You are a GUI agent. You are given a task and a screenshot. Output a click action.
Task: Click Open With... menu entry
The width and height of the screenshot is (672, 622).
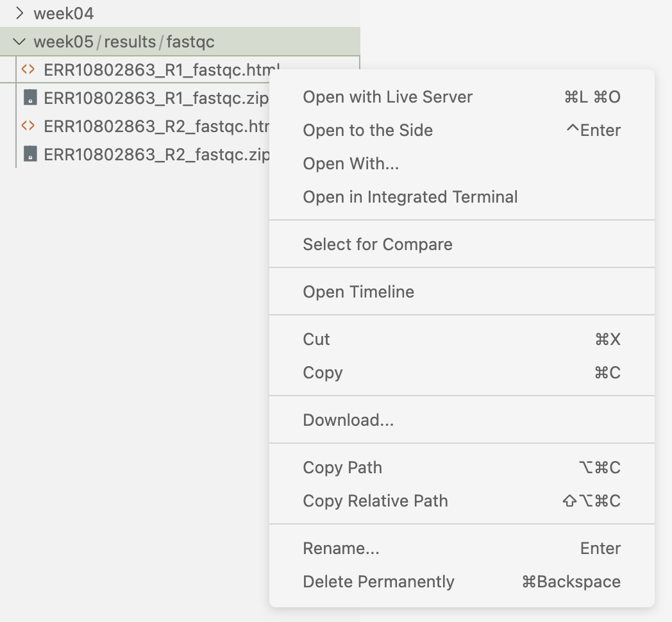(351, 164)
